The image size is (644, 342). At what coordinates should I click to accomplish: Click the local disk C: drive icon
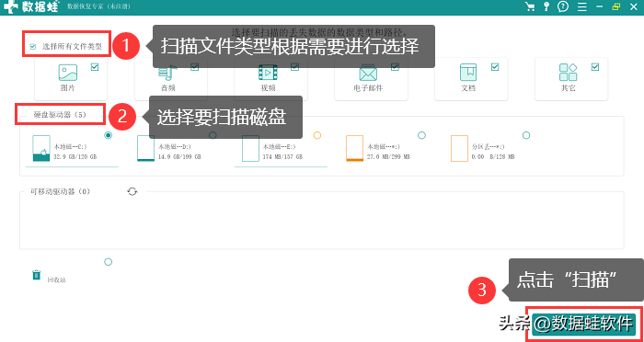click(41, 149)
